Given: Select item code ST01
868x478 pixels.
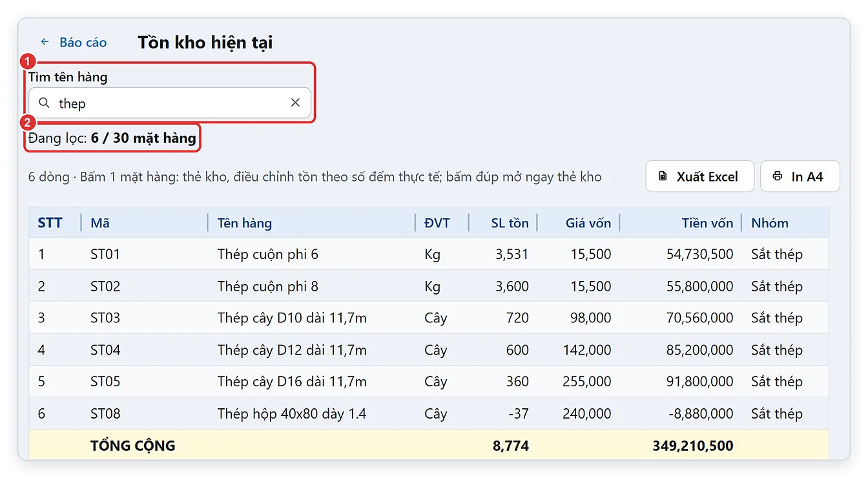Looking at the screenshot, I should pyautogui.click(x=105, y=254).
